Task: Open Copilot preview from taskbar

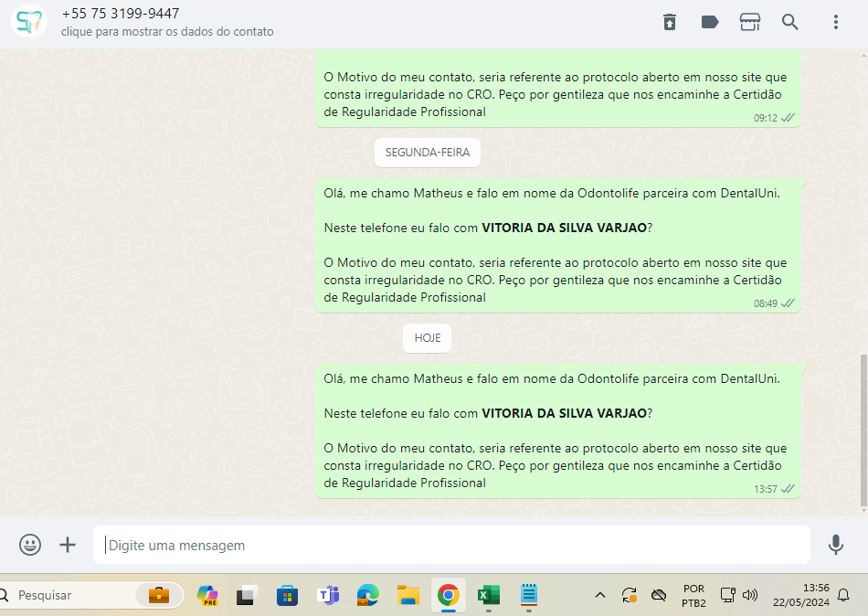Action: 207,596
